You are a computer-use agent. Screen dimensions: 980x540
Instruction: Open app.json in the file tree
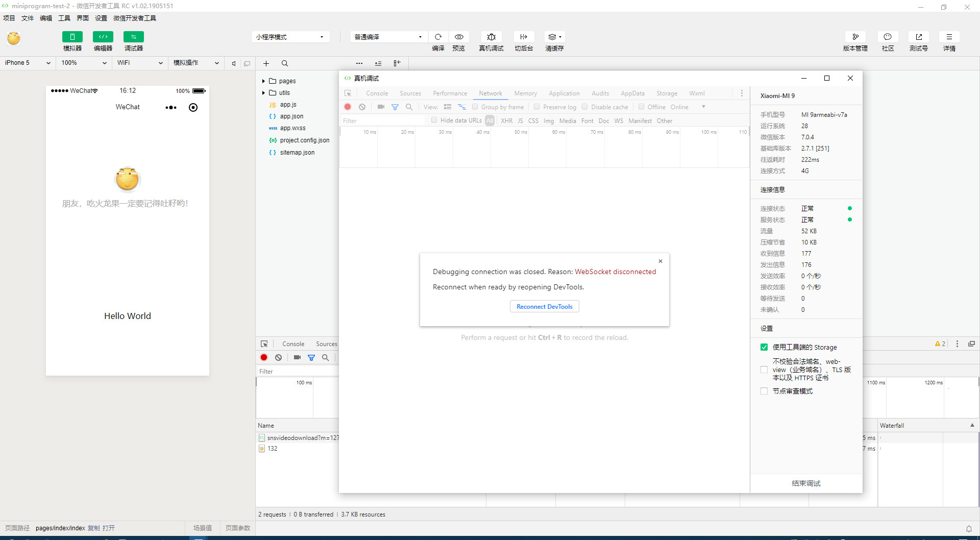[x=291, y=116]
